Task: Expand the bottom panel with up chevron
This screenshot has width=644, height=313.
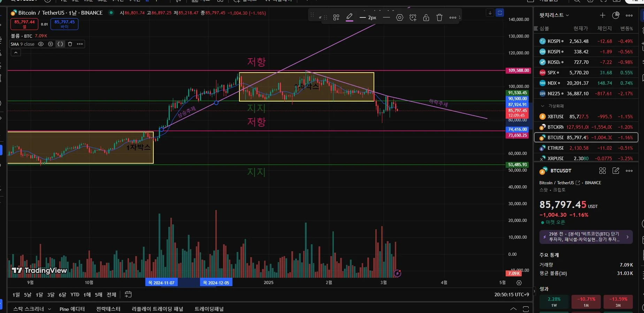Action: click(513, 309)
